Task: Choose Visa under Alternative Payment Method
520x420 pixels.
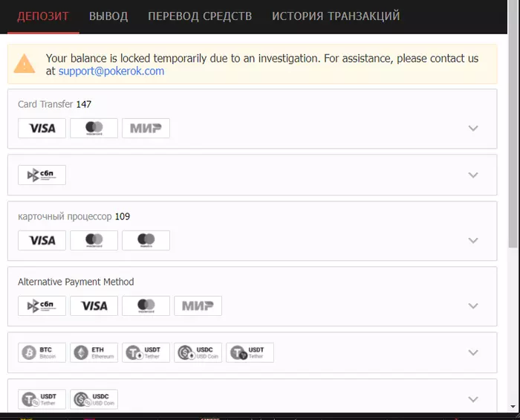Action: click(94, 306)
